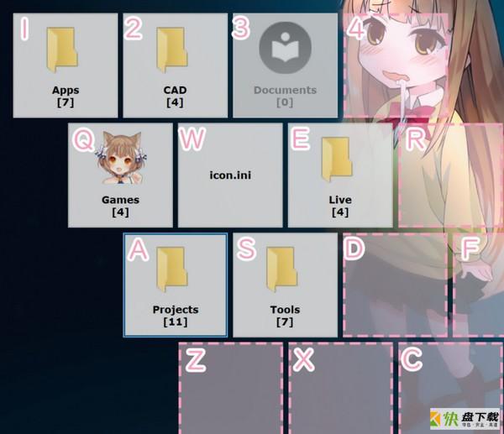Image resolution: width=504 pixels, height=434 pixels.
Task: Select the empty slot labeled 4
Action: [x=396, y=65]
